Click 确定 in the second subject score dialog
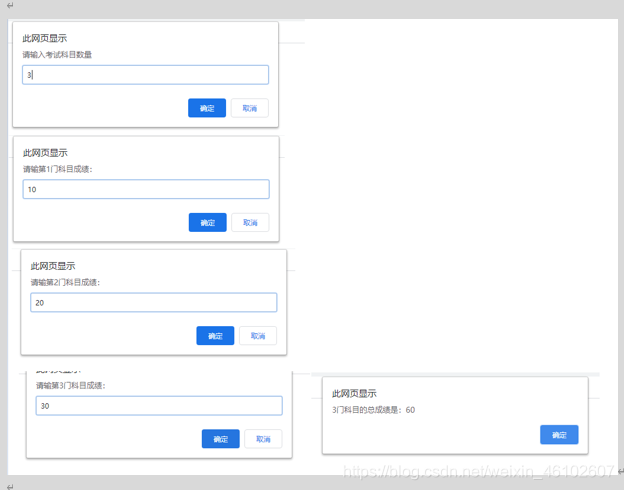 215,336
